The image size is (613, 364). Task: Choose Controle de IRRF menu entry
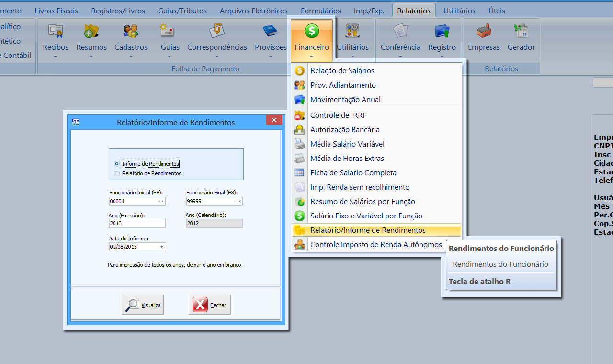click(338, 115)
